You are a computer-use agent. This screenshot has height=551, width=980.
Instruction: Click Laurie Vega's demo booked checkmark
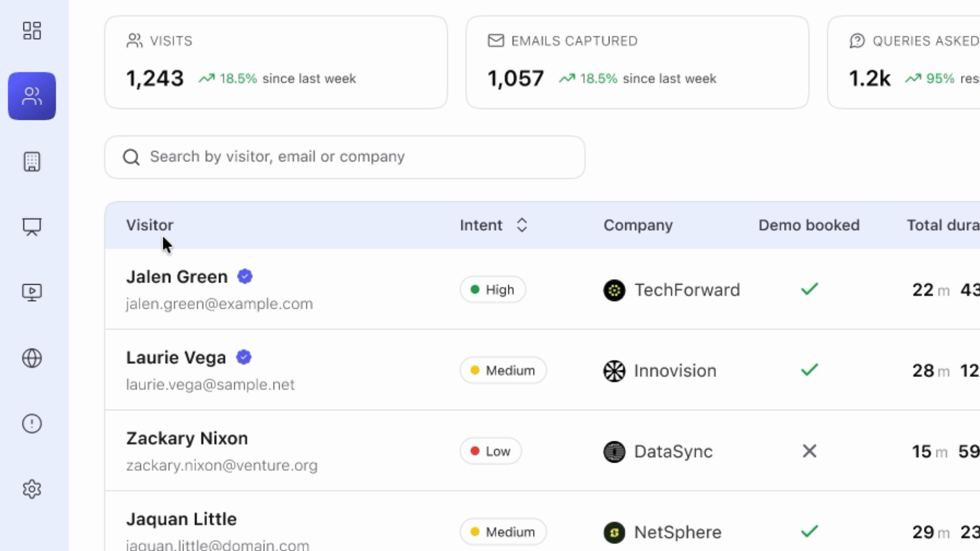[810, 370]
